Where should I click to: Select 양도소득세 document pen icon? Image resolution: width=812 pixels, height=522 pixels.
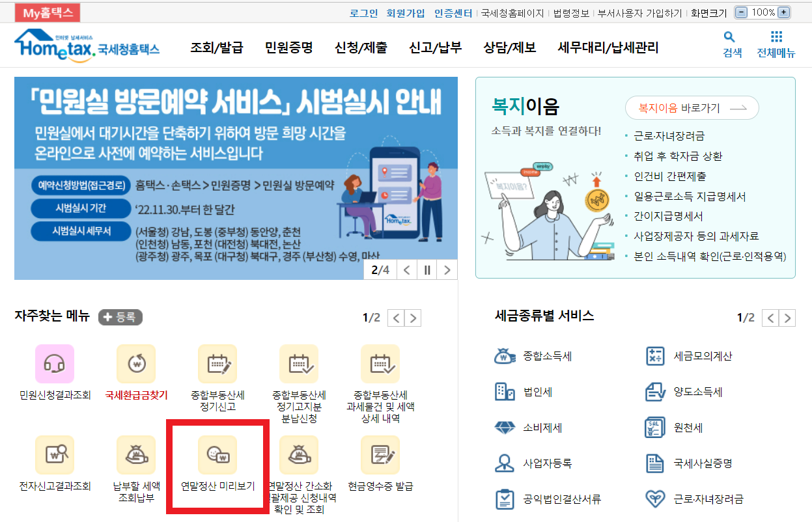coord(654,392)
